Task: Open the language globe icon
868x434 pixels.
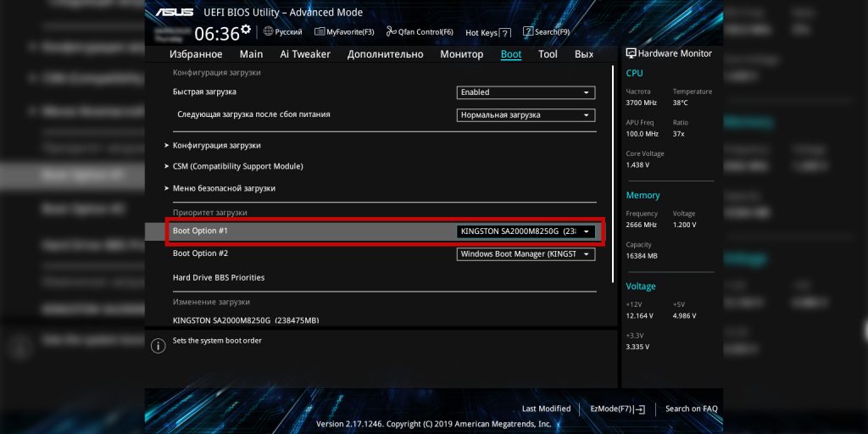Action: click(268, 31)
